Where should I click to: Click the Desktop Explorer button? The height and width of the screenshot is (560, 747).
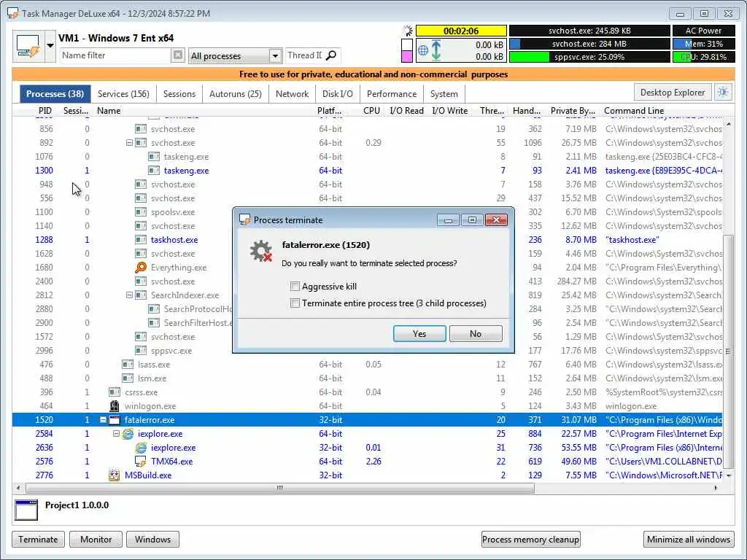point(672,93)
